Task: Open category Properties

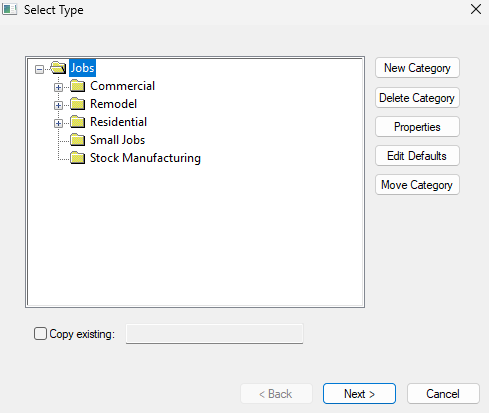Action: click(417, 127)
